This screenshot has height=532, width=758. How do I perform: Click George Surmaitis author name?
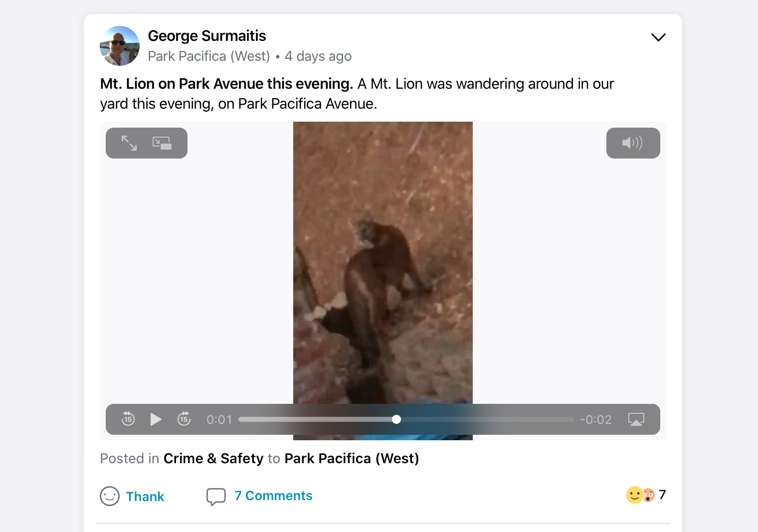pyautogui.click(x=207, y=36)
